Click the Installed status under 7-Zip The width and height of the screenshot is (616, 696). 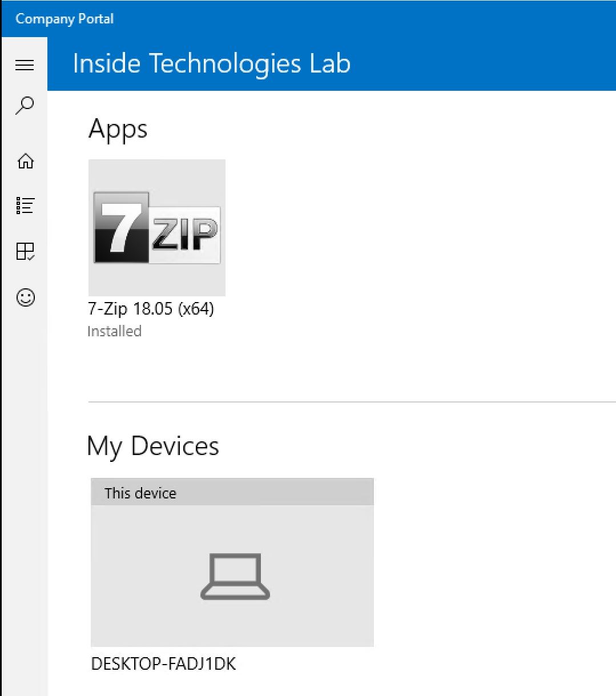click(x=114, y=331)
